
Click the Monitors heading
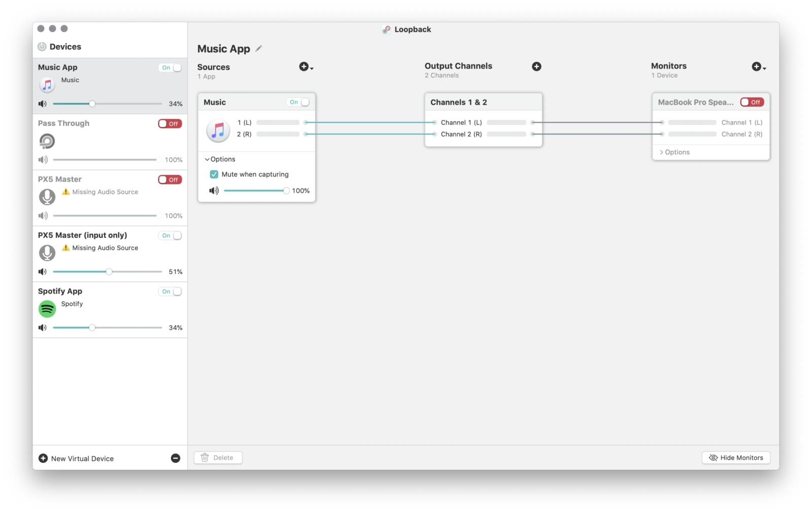coord(668,66)
